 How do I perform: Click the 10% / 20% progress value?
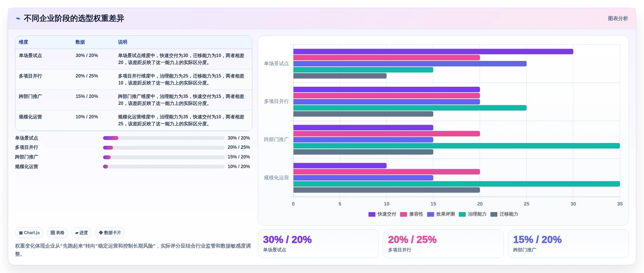(239, 167)
